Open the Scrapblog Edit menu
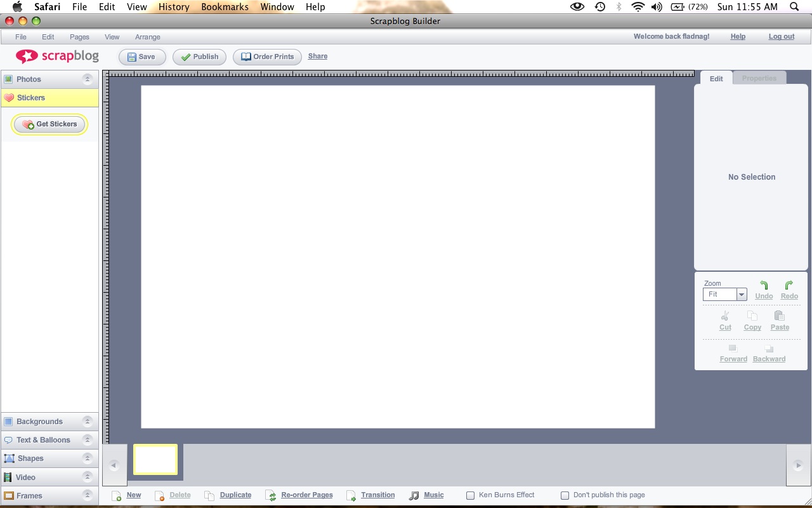This screenshot has height=508, width=812. (x=48, y=37)
